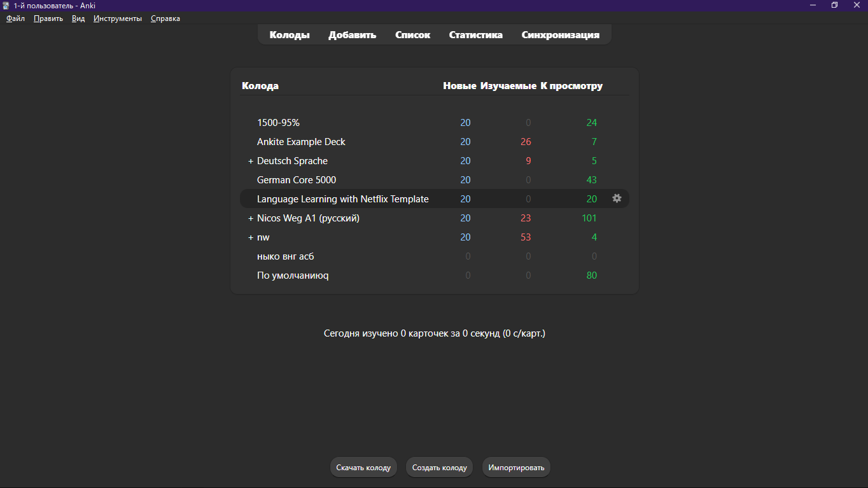This screenshot has width=868, height=488.
Task: Click the Anki icon in title bar
Action: pyautogui.click(x=6, y=6)
